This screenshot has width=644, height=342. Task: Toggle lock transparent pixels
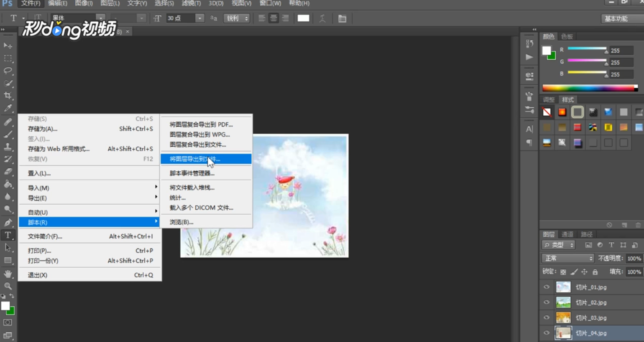point(563,272)
